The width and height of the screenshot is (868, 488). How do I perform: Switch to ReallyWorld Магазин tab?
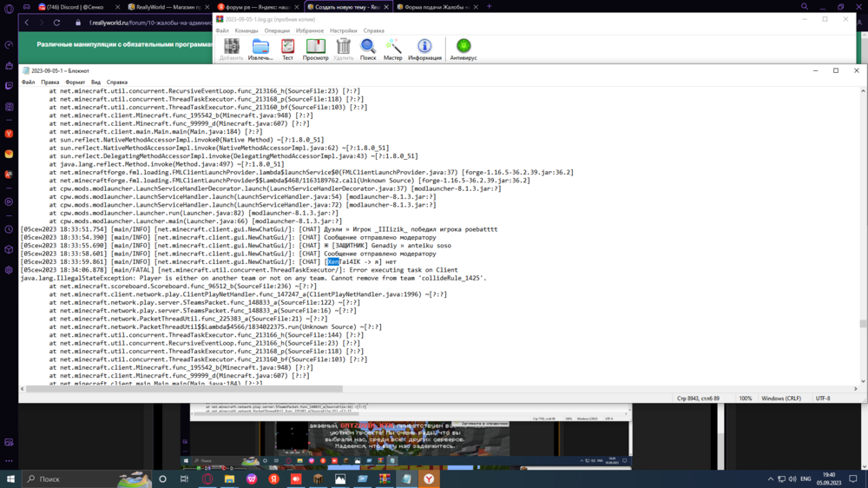coord(168,7)
